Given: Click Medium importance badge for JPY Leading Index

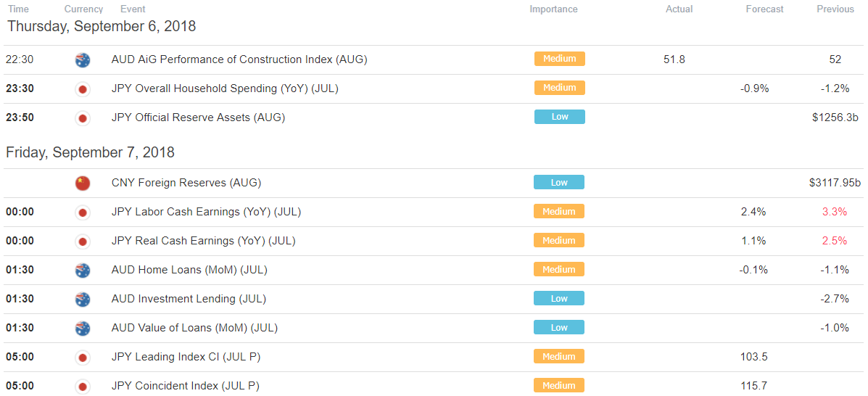Looking at the screenshot, I should point(559,356).
